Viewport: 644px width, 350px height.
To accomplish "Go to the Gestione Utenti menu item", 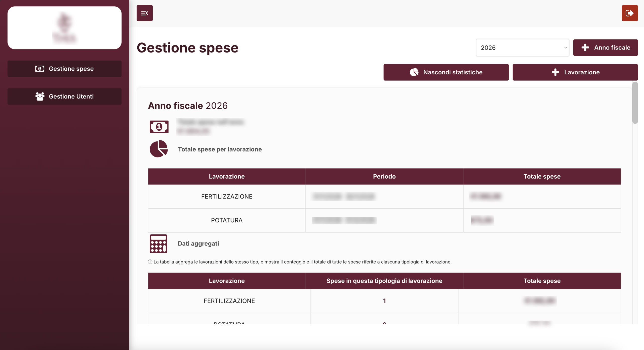I will point(71,96).
